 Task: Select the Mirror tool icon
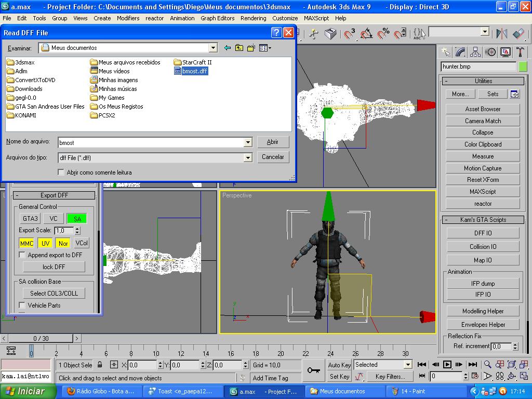[x=502, y=34]
